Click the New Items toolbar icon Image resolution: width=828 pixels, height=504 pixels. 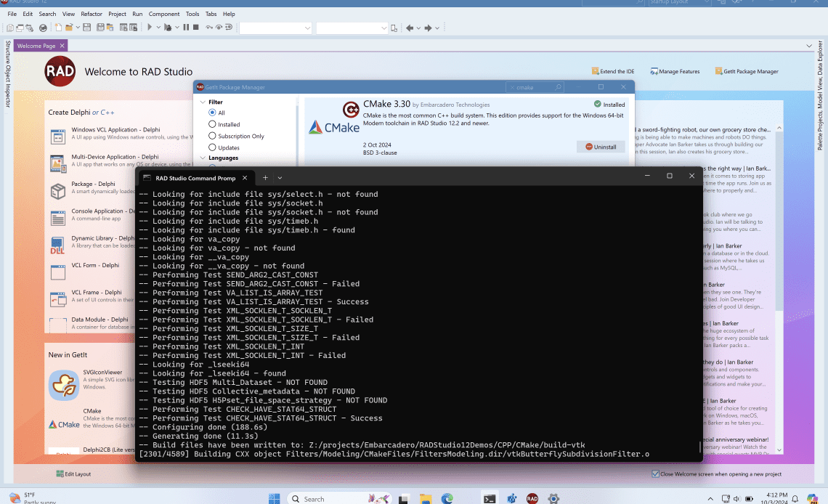tap(58, 28)
